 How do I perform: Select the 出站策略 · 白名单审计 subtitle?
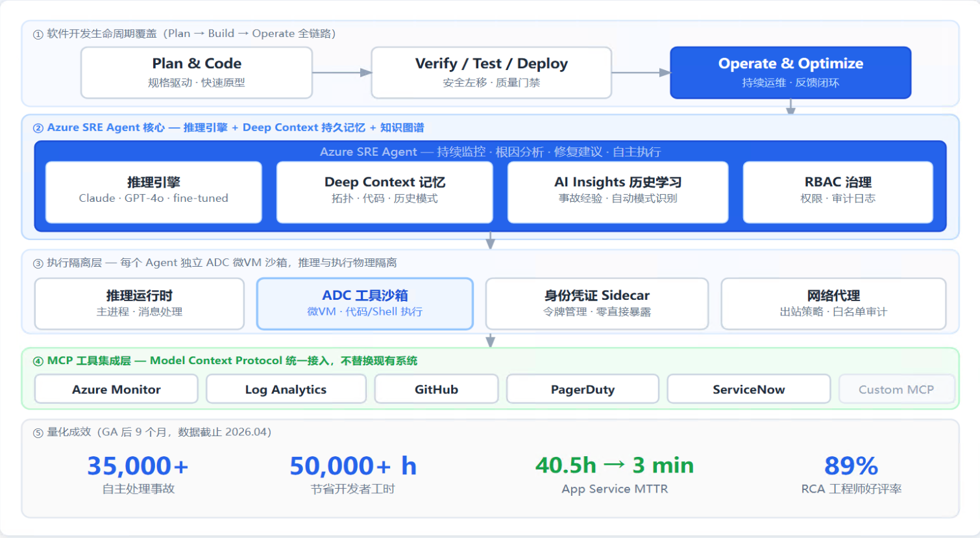[x=833, y=312]
